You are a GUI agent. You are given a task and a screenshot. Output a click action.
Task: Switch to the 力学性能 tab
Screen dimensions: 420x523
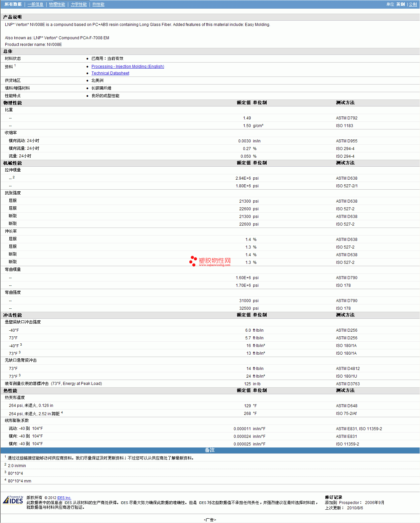click(x=79, y=4)
